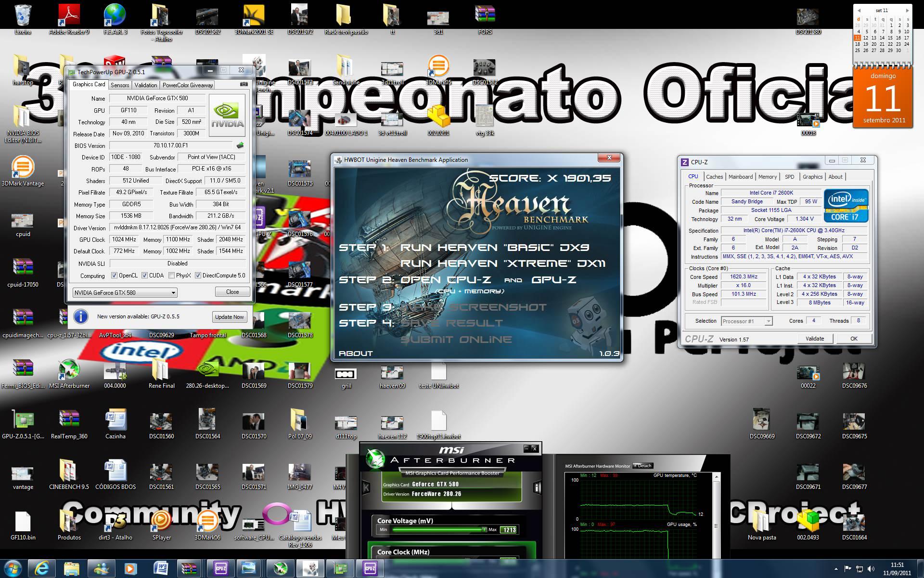Click the Word taskbar icon
Image resolution: width=924 pixels, height=578 pixels.
pyautogui.click(x=160, y=568)
